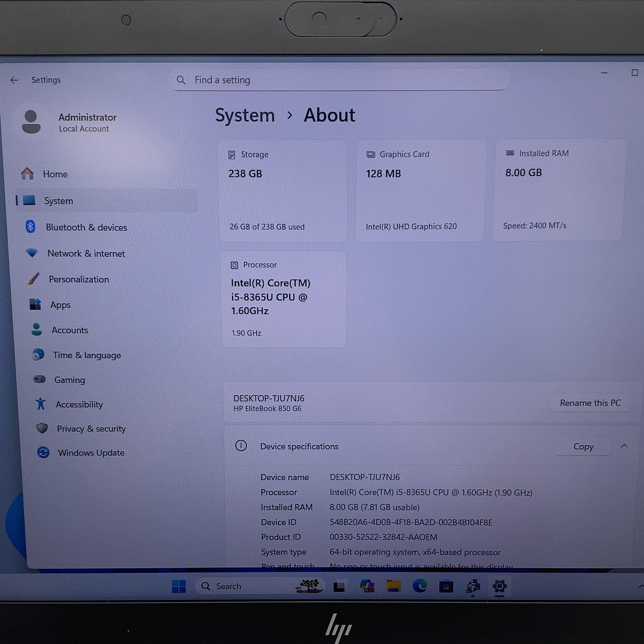The height and width of the screenshot is (644, 644).
Task: Open the Windows Start menu
Action: [x=179, y=586]
